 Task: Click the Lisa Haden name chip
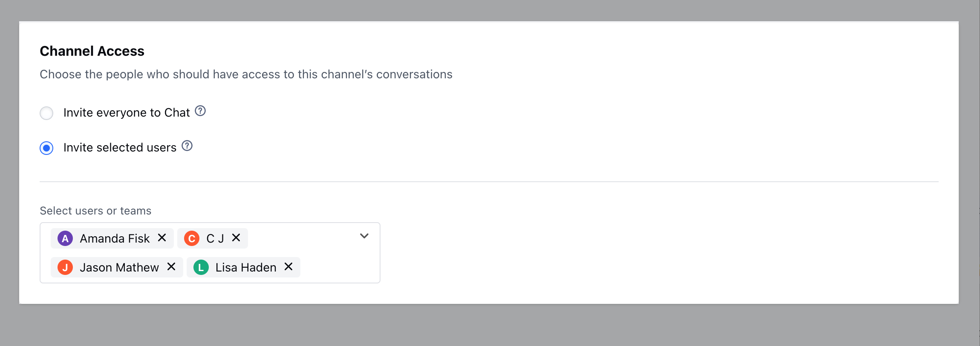pyautogui.click(x=243, y=267)
